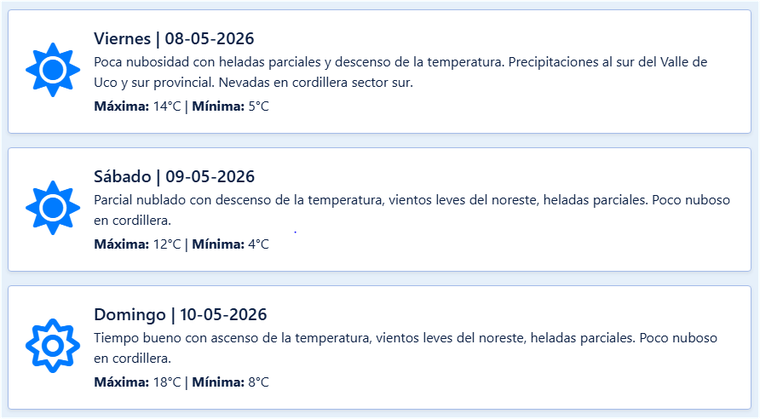760x419 pixels.
Task: Click the Viernes forecast description text
Action: click(400, 72)
